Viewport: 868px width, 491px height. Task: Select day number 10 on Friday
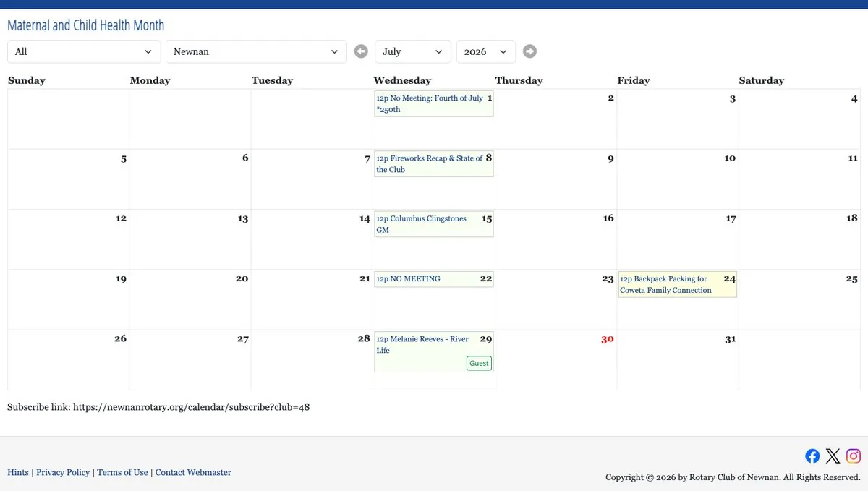(x=730, y=158)
